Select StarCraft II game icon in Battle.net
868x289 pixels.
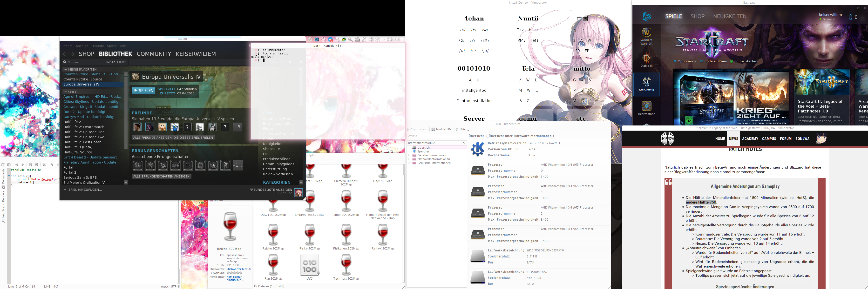tap(646, 84)
